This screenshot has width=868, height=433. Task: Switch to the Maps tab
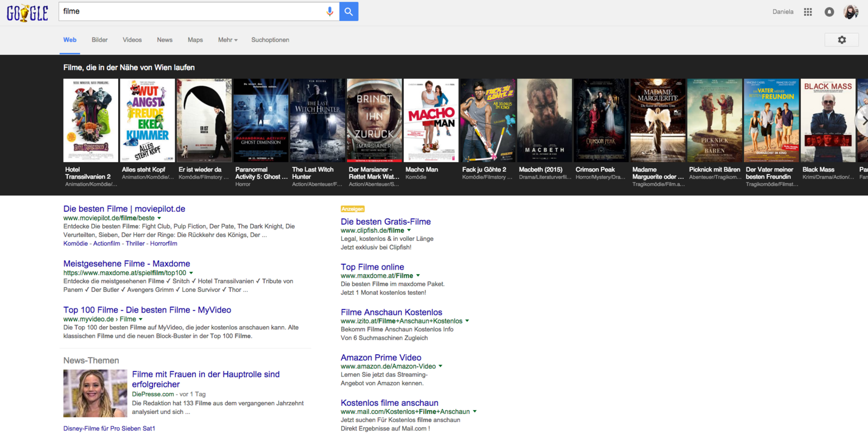(x=195, y=40)
